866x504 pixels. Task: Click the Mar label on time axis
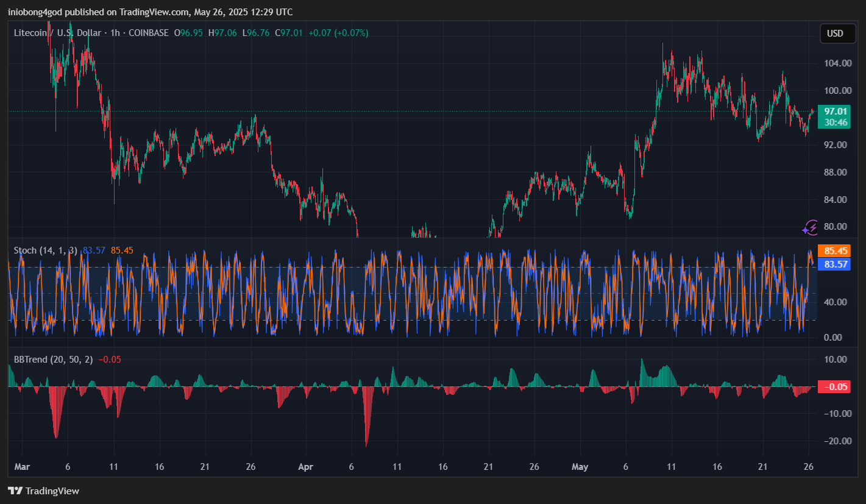click(x=21, y=467)
